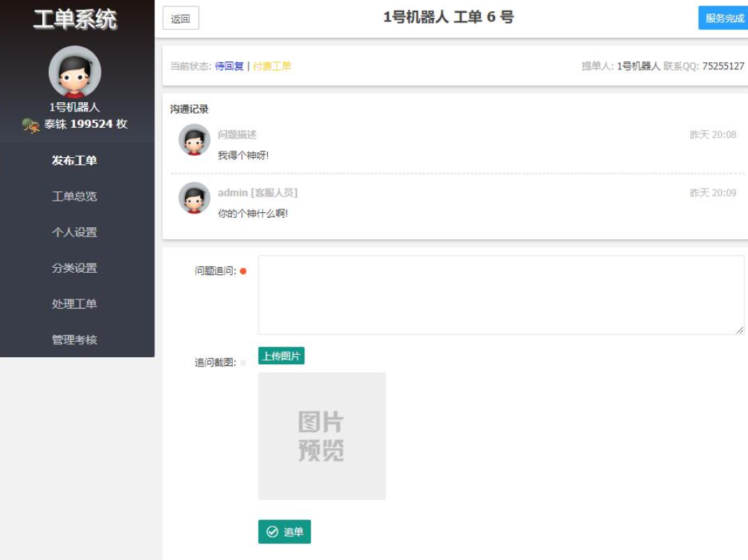The height and width of the screenshot is (560, 748).
Task: Click the 图片预览 placeholder thumbnail
Action: pos(322,436)
